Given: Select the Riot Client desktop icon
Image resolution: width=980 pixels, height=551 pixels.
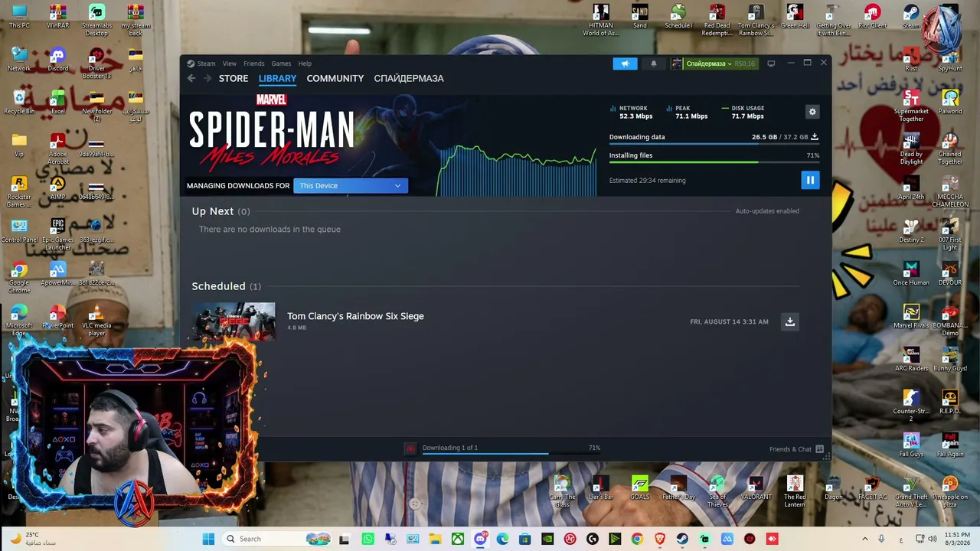Looking at the screenshot, I should tap(872, 17).
